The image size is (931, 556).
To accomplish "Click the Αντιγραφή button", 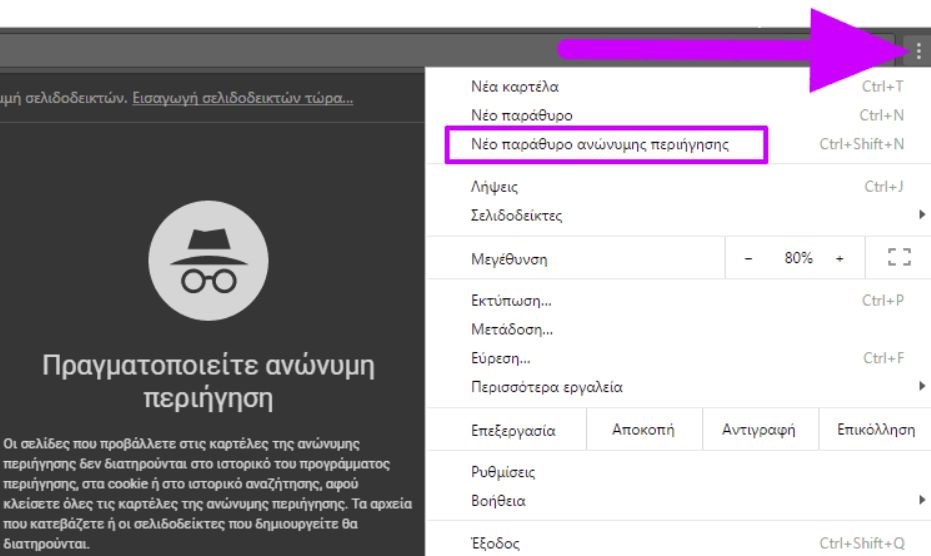I will pos(759,429).
